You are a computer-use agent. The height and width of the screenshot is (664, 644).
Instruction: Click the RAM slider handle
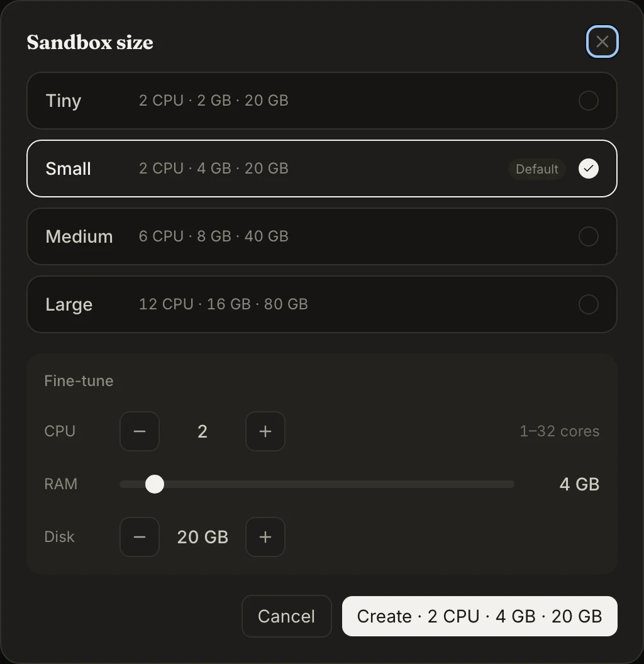pyautogui.click(x=155, y=484)
